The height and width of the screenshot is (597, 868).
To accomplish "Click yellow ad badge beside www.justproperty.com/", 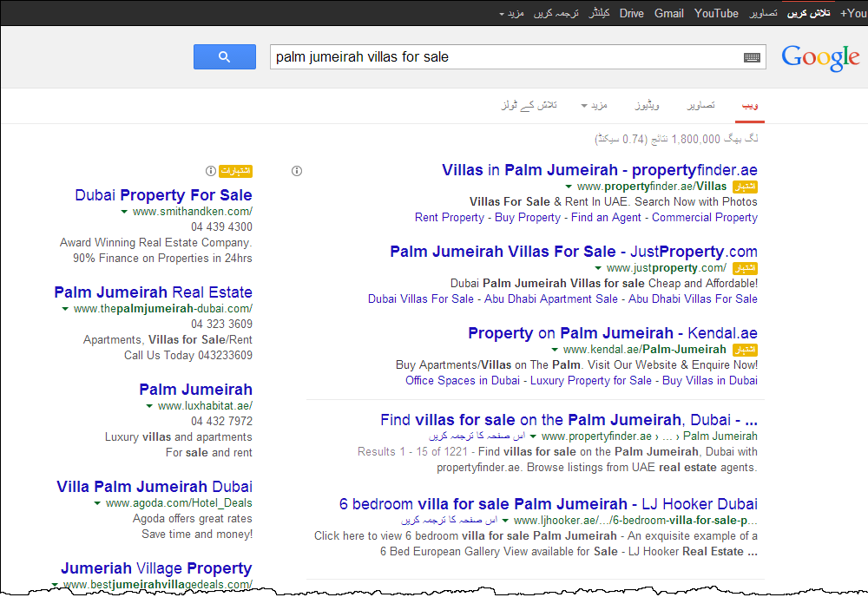I will 745,268.
